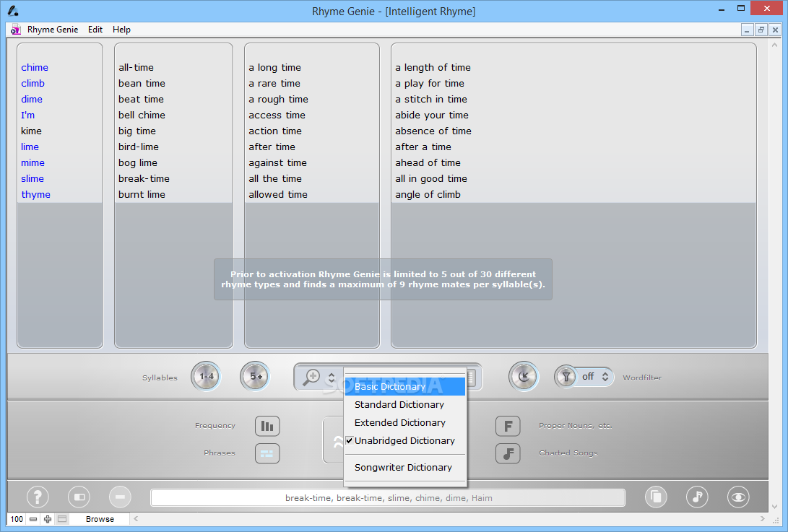Image resolution: width=788 pixels, height=532 pixels.
Task: Select Standard Dictionary option
Action: [x=405, y=405]
